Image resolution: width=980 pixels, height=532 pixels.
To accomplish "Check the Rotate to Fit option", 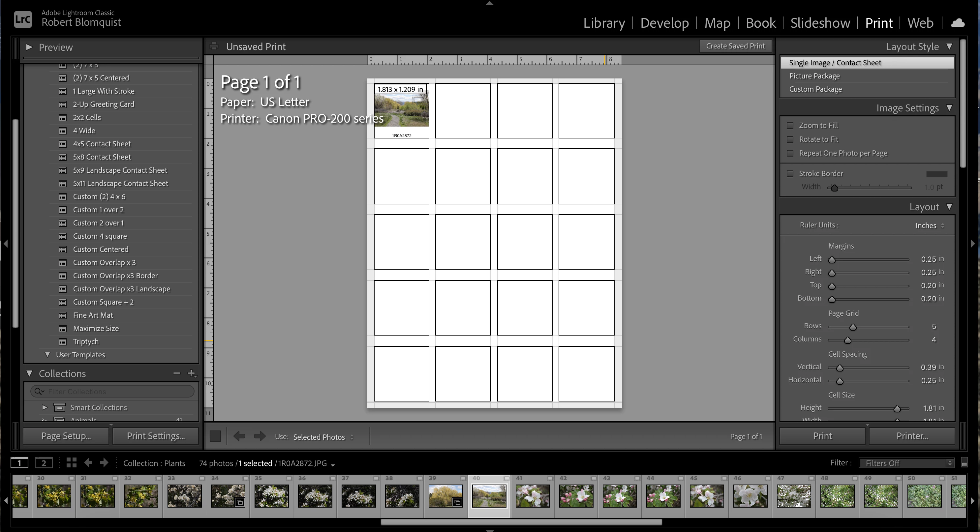I will 790,139.
